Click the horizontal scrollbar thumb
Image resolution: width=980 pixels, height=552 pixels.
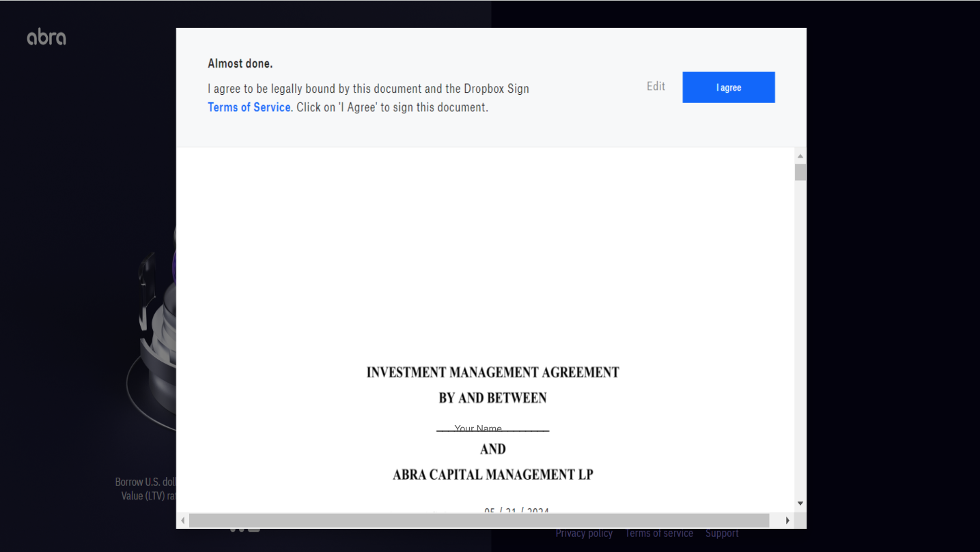click(479, 521)
